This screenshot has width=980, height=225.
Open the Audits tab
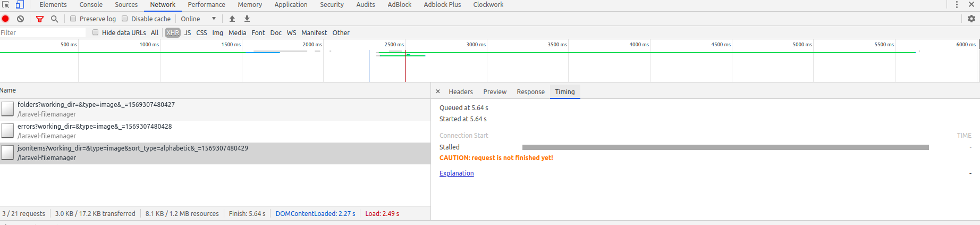tap(365, 4)
